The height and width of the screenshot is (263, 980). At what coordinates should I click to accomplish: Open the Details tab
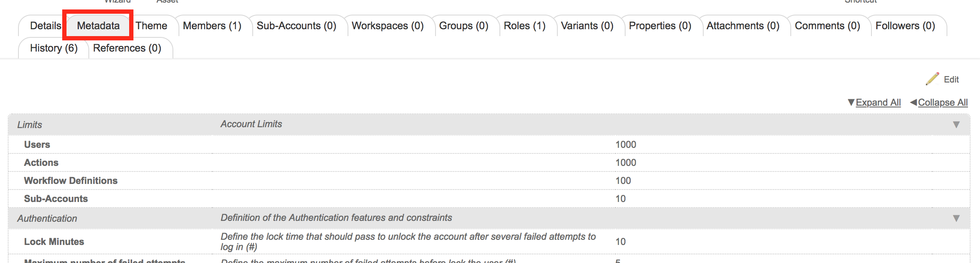pos(45,26)
